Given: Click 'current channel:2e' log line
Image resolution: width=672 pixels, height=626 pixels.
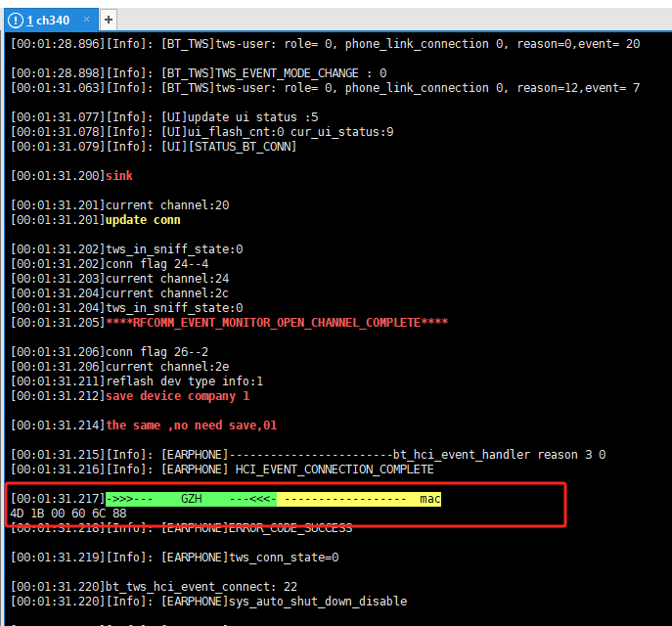Looking at the screenshot, I should click(120, 367).
